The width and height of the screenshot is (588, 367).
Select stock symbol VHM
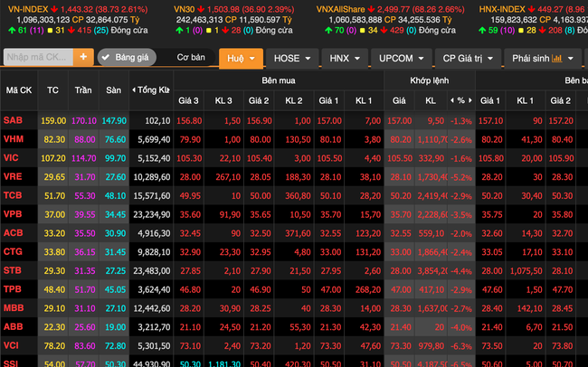14,139
